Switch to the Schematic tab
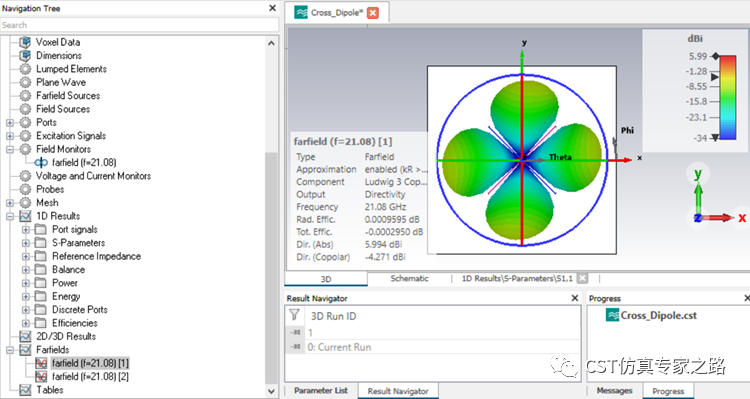The image size is (750, 399). [x=409, y=278]
